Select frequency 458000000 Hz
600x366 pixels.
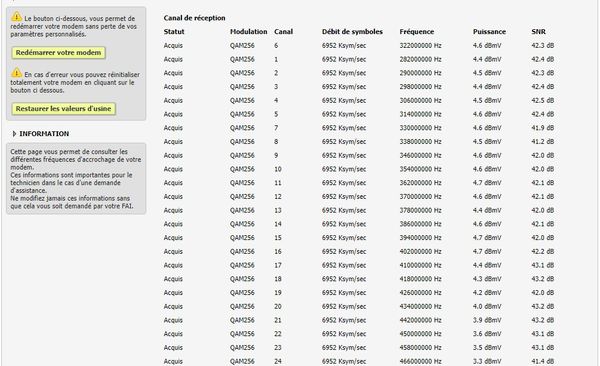(421, 348)
